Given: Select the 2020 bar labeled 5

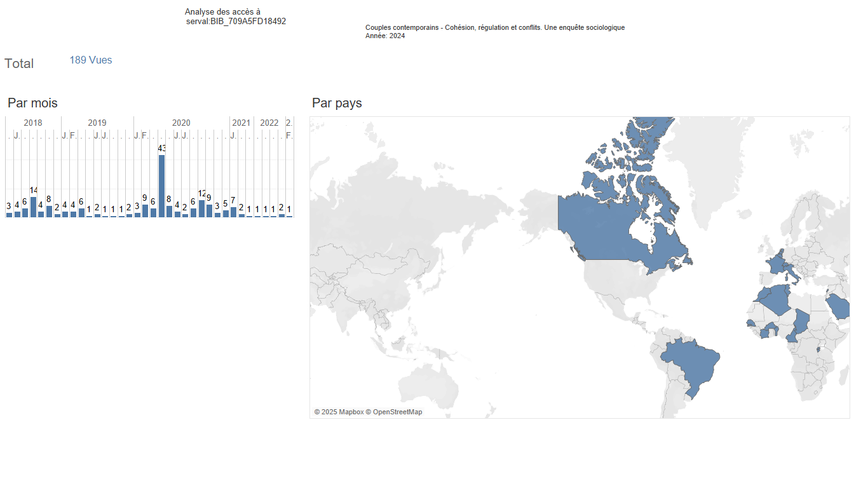Looking at the screenshot, I should pyautogui.click(x=226, y=213).
